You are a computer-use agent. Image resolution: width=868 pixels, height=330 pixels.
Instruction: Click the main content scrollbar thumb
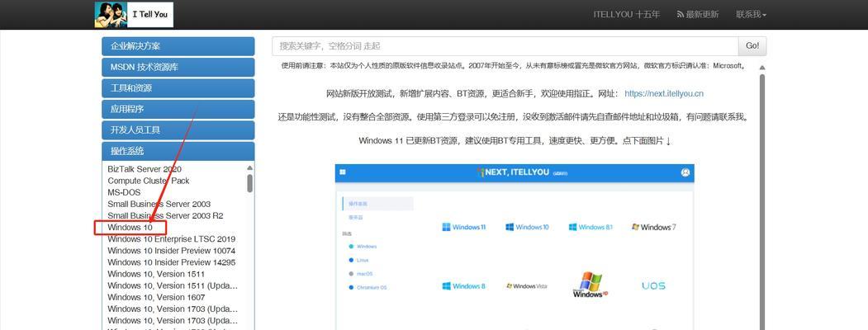[761, 202]
